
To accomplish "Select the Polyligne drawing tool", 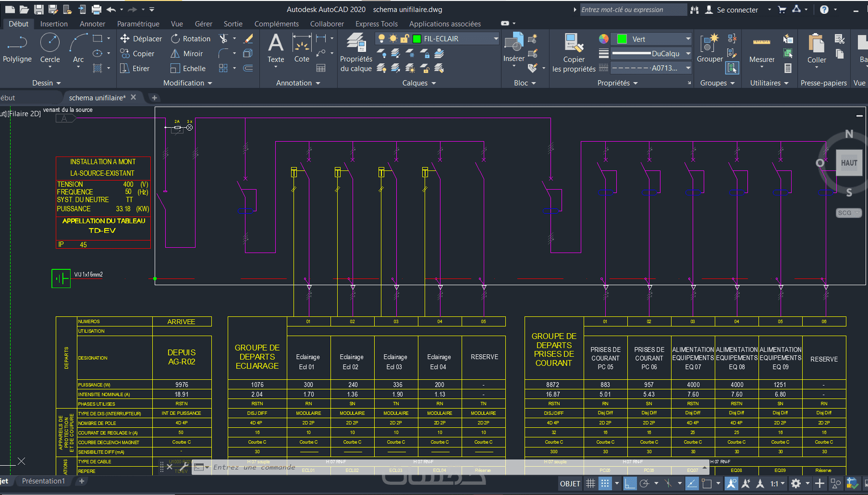I will pyautogui.click(x=17, y=48).
